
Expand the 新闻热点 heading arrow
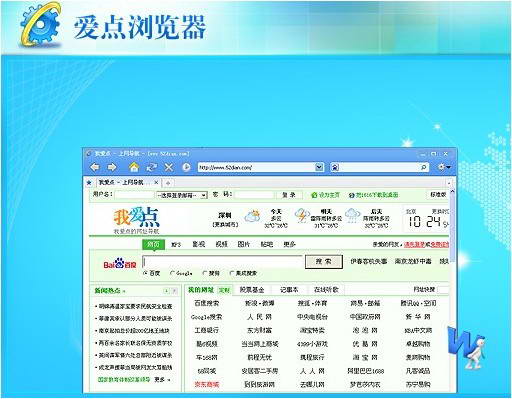pos(124,291)
